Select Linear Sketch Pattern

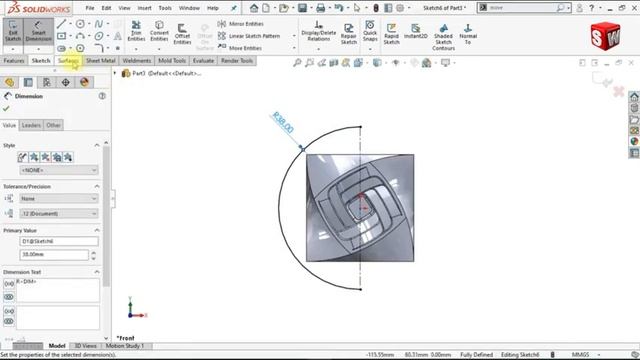tap(249, 36)
